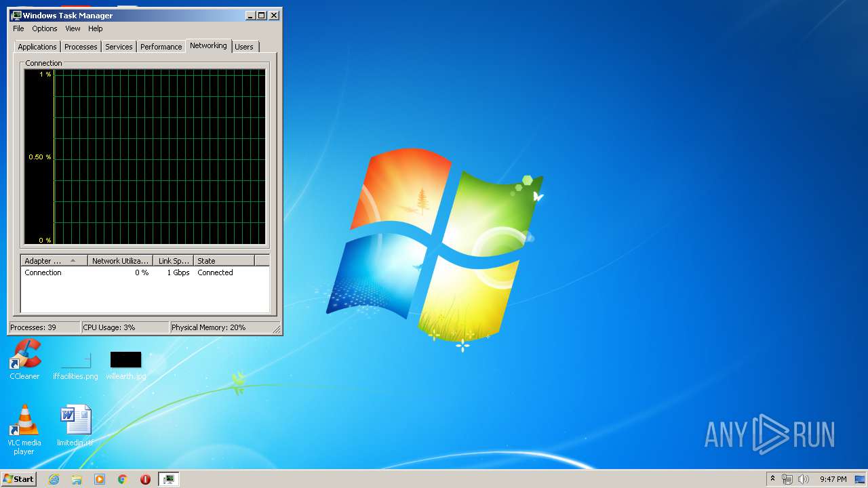Open Windows Explorer folder in taskbar
Screen dimensions: 868x488
pyautogui.click(x=77, y=479)
